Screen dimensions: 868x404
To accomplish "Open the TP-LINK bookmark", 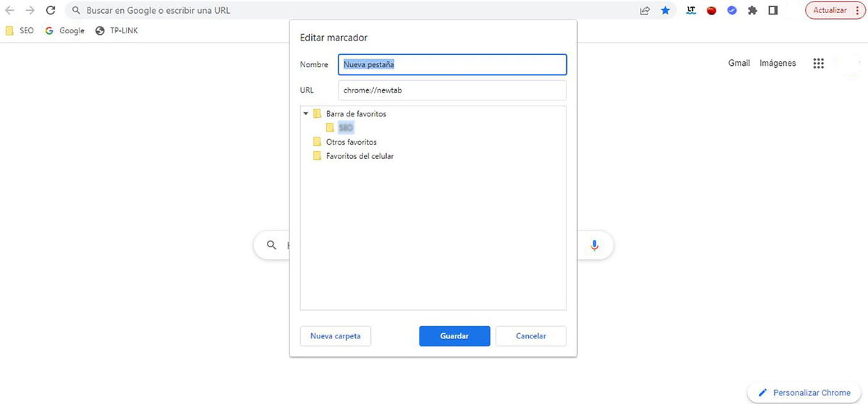I will 117,30.
